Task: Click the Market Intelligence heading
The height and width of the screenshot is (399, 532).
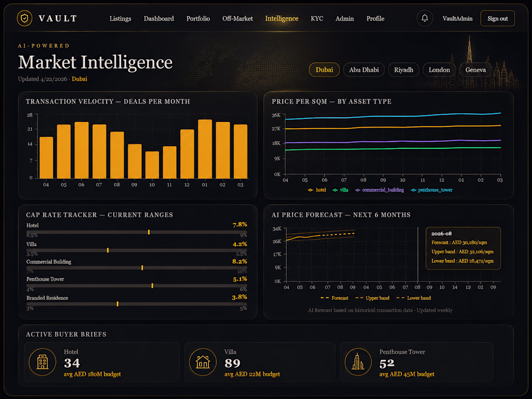Action: pos(95,62)
